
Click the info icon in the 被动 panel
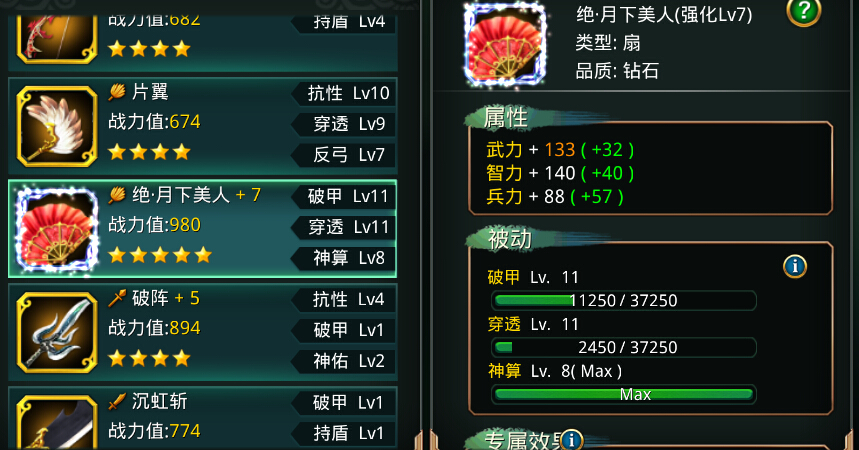(x=794, y=266)
